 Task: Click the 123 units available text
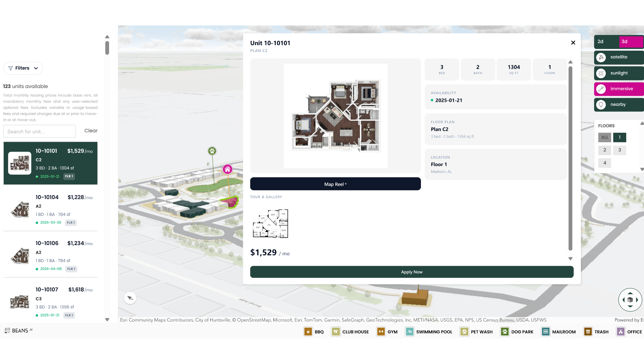25,86
